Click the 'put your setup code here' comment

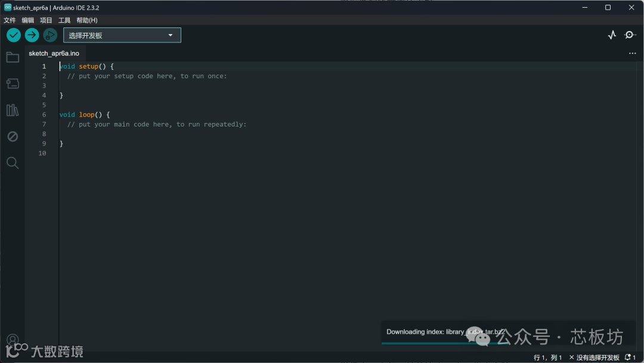coord(147,76)
